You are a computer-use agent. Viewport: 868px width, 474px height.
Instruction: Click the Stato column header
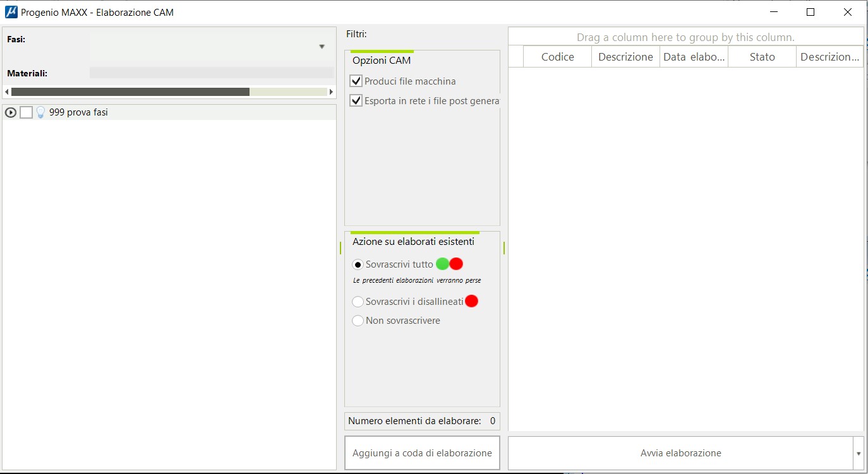pos(763,57)
